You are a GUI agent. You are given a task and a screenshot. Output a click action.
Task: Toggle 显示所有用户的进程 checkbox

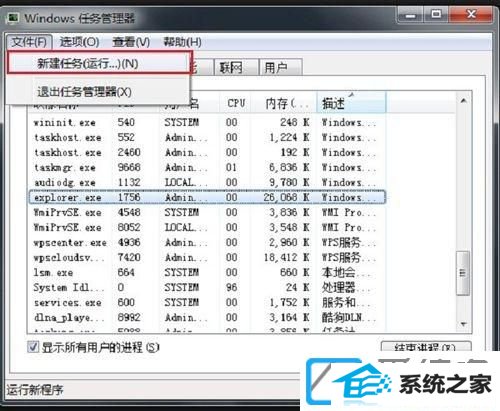click(x=33, y=347)
